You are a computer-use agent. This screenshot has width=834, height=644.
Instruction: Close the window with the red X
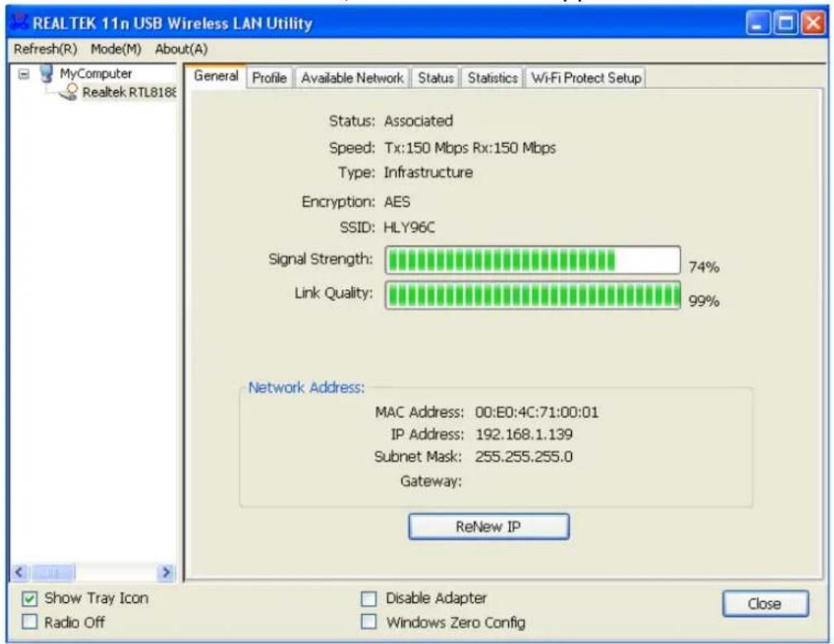coord(813,23)
